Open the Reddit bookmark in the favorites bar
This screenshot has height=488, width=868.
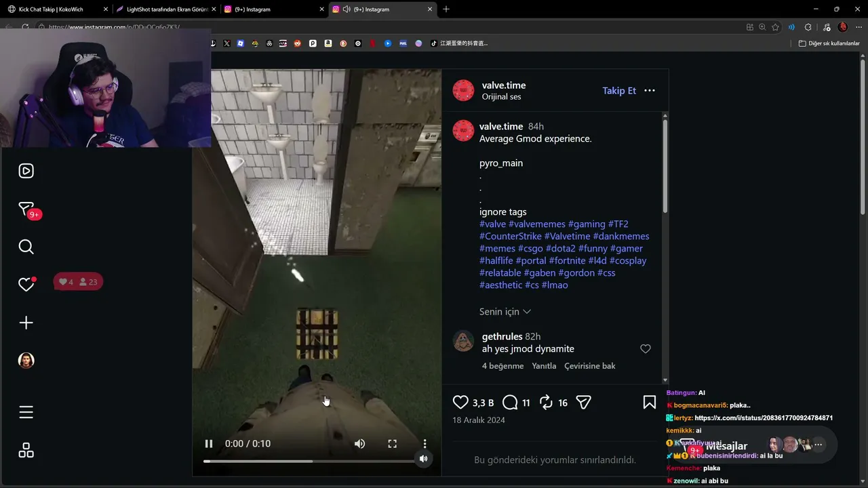297,43
